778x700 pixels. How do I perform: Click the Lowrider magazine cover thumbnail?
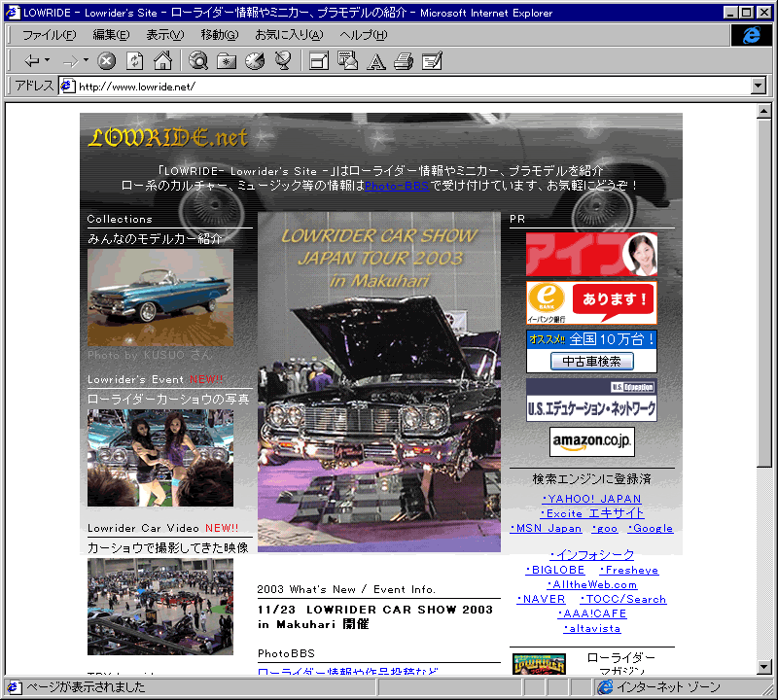(x=540, y=664)
